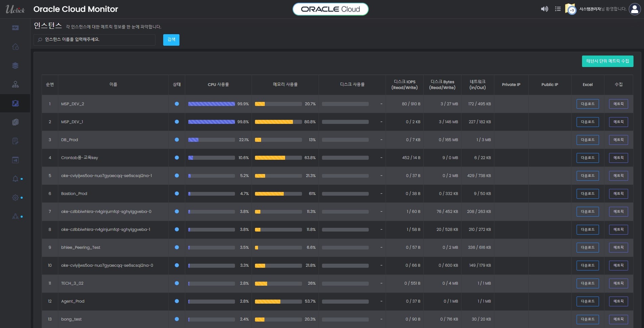This screenshot has height=328, width=644.
Task: Click 테넌시 단위 메트릭 수집 button
Action: (x=607, y=61)
